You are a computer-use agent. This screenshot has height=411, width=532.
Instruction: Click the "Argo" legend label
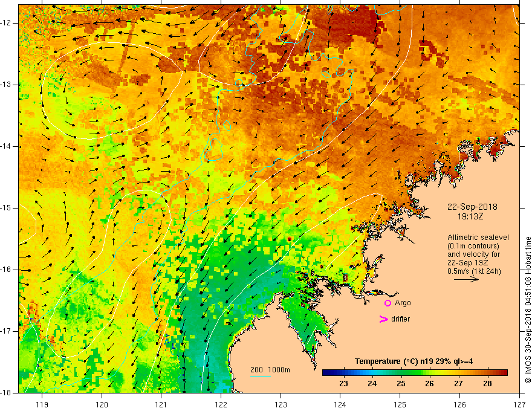click(x=403, y=303)
